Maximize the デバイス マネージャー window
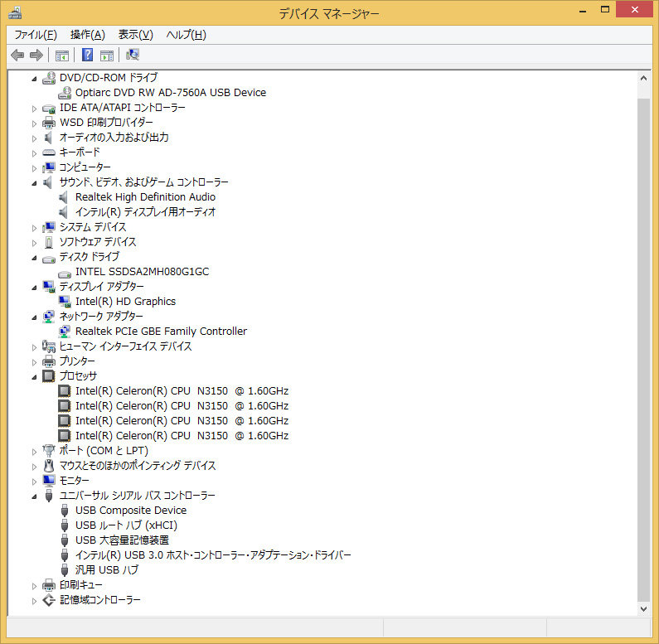Viewport: 659px width, 644px height. tap(605, 10)
